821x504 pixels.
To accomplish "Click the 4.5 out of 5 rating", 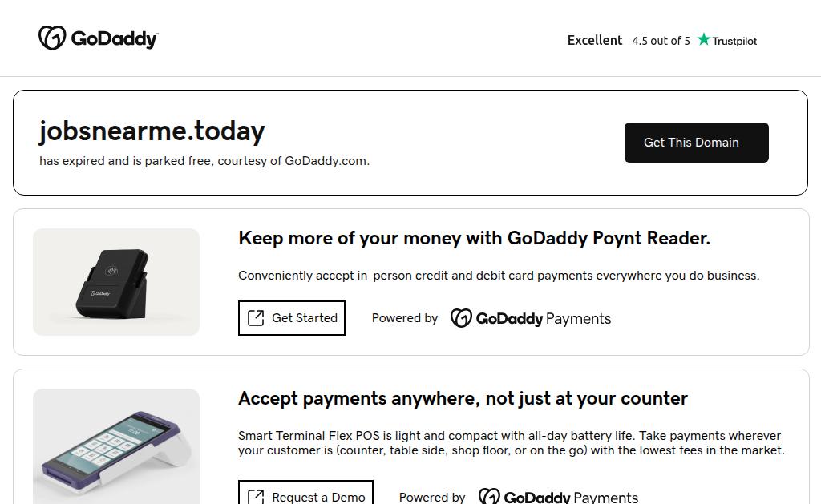I will point(661,41).
